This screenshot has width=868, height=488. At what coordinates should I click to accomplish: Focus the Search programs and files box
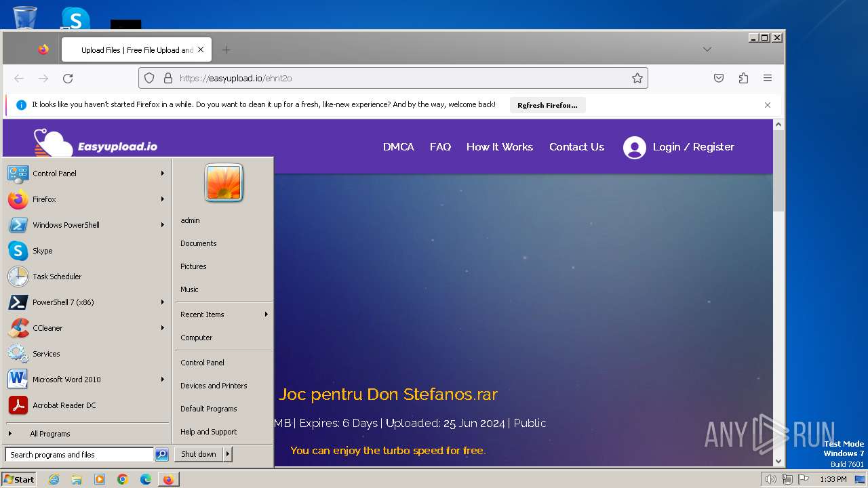(x=79, y=455)
